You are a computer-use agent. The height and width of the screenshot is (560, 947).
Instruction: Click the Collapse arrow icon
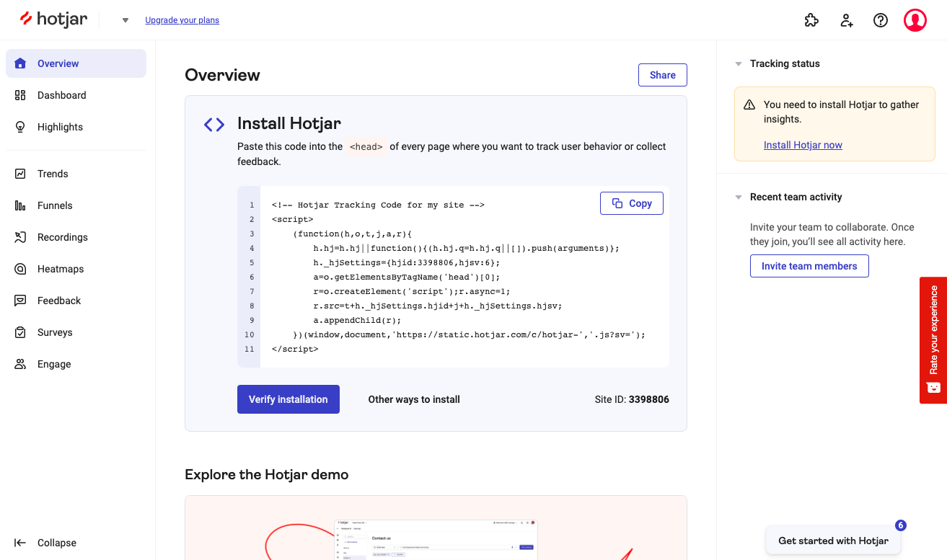click(21, 543)
